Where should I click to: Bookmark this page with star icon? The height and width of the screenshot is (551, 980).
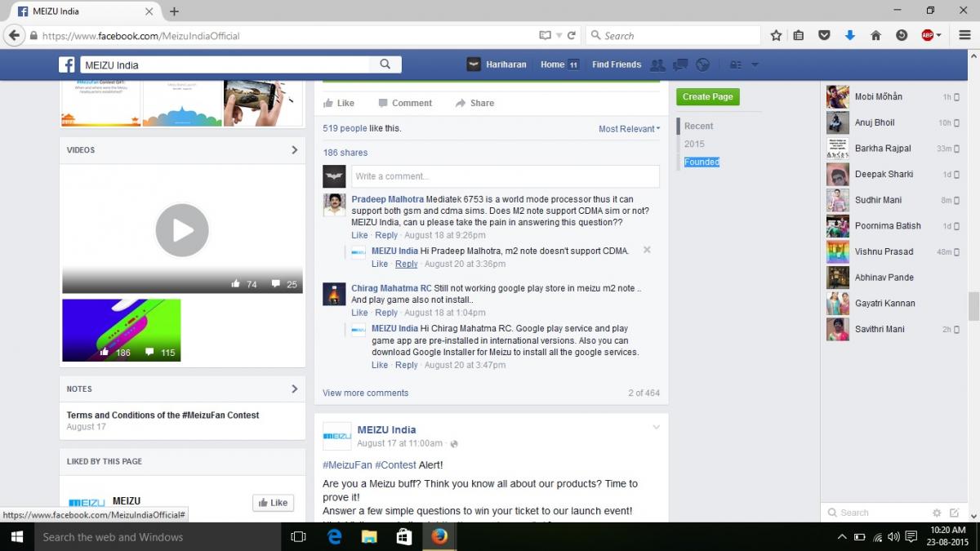(776, 36)
